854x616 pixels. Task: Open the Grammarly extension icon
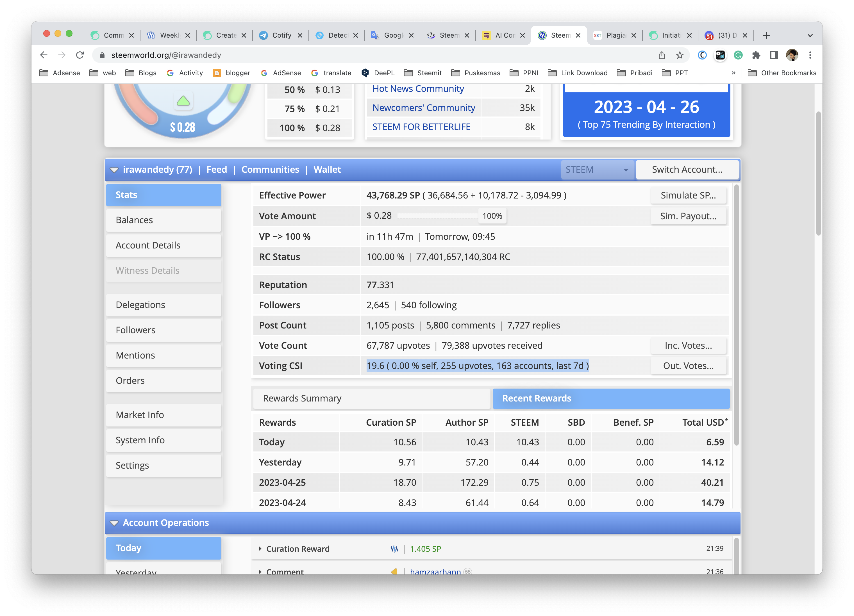click(738, 55)
